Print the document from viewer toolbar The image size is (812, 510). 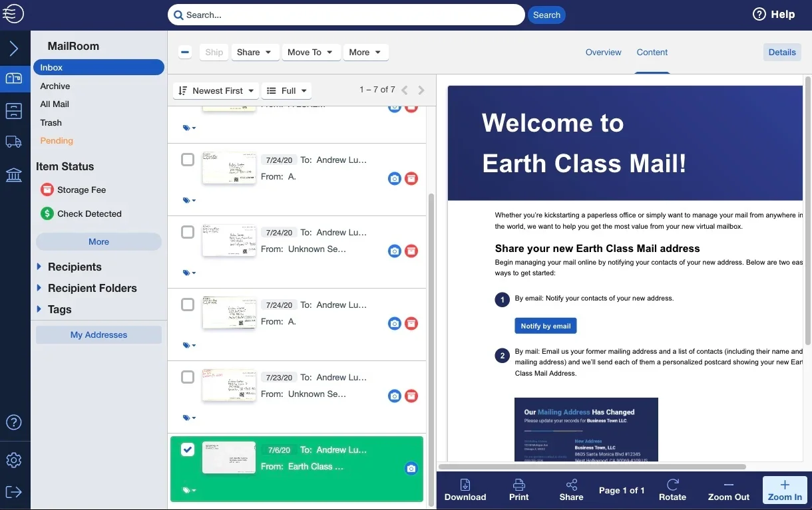click(x=519, y=490)
